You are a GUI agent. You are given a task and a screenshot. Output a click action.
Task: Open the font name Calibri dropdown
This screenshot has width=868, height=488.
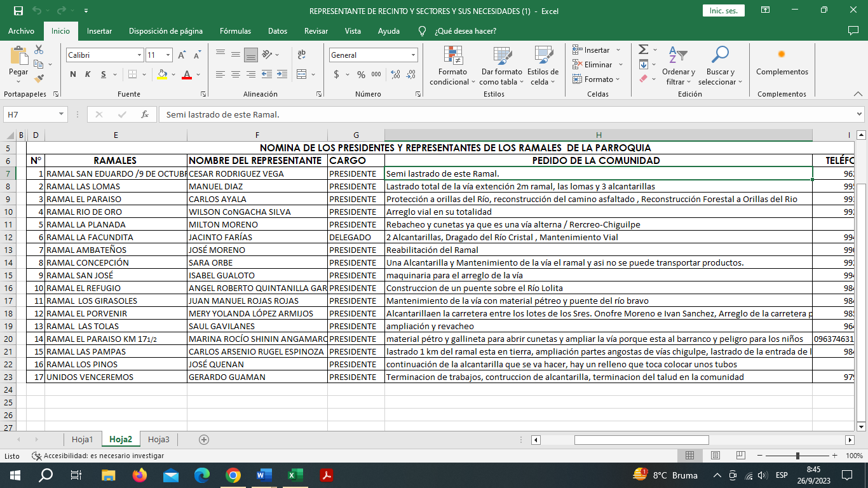tap(139, 55)
